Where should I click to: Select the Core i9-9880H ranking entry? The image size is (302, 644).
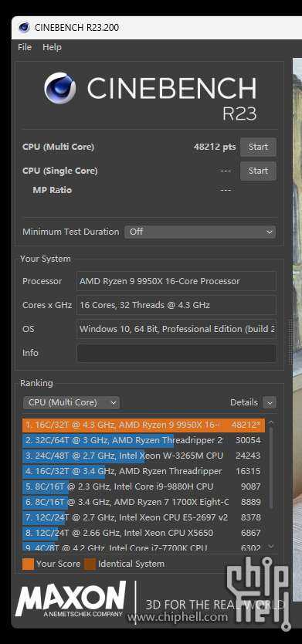pos(144,486)
